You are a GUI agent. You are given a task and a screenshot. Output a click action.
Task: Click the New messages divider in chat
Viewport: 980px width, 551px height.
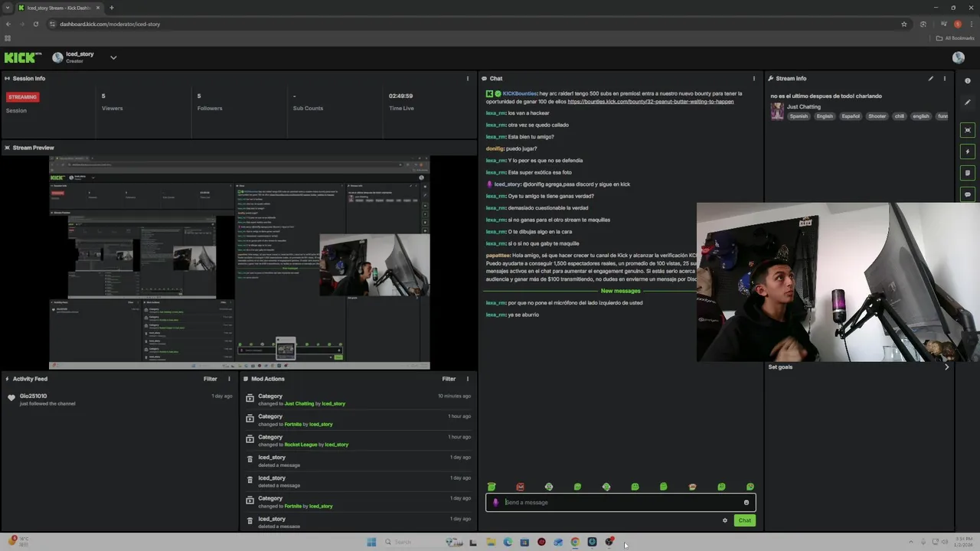621,291
